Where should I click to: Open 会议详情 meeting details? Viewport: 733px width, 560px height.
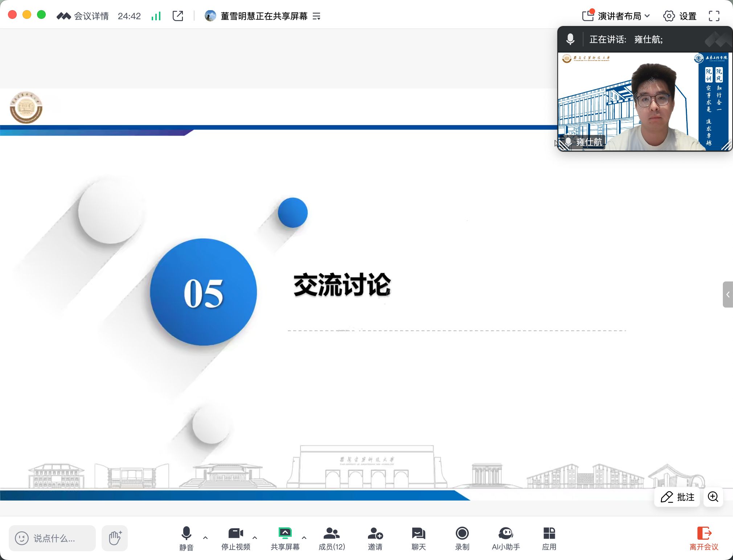tap(83, 16)
